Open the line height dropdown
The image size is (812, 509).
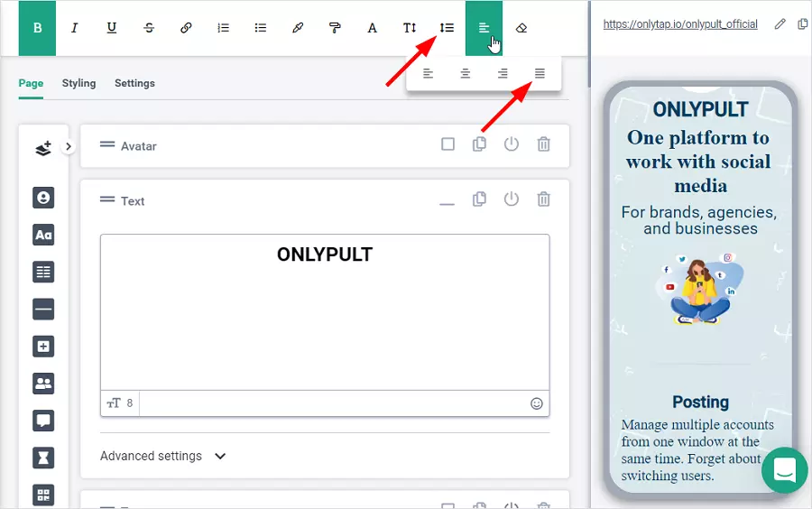[x=447, y=28]
